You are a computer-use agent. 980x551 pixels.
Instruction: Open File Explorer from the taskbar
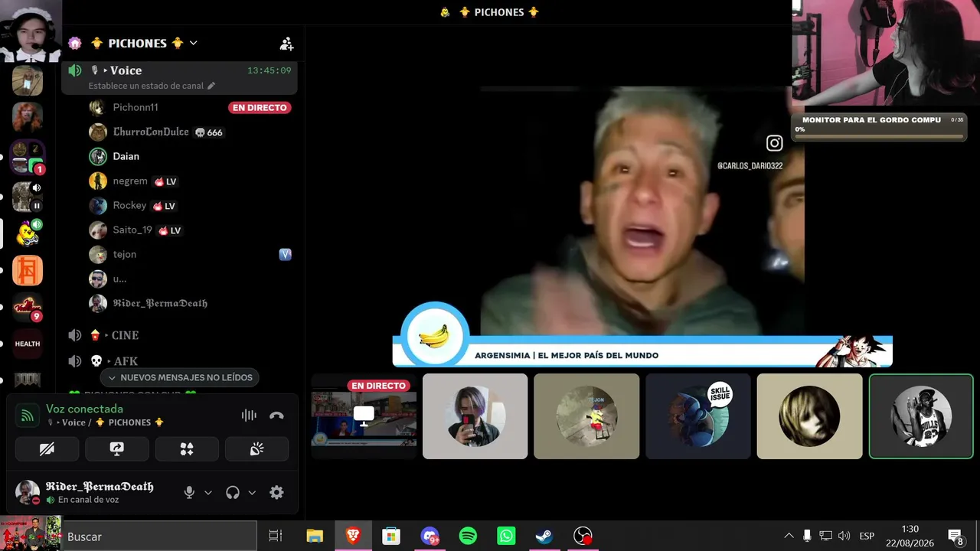315,536
